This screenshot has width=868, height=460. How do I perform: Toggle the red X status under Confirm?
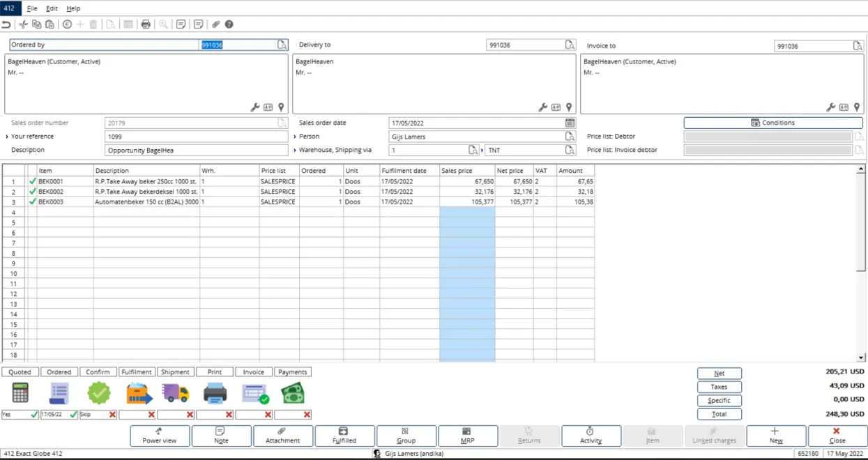(x=112, y=415)
